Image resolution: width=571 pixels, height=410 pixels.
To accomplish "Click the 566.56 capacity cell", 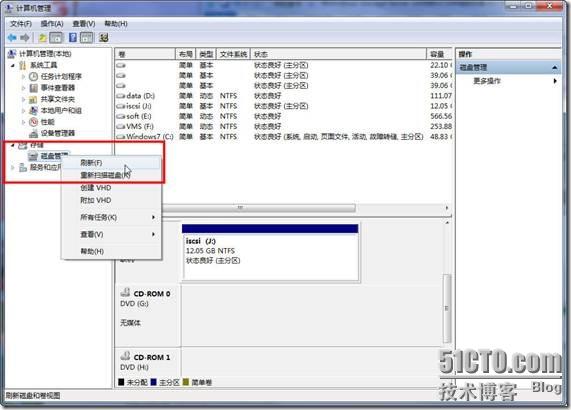I will 441,116.
